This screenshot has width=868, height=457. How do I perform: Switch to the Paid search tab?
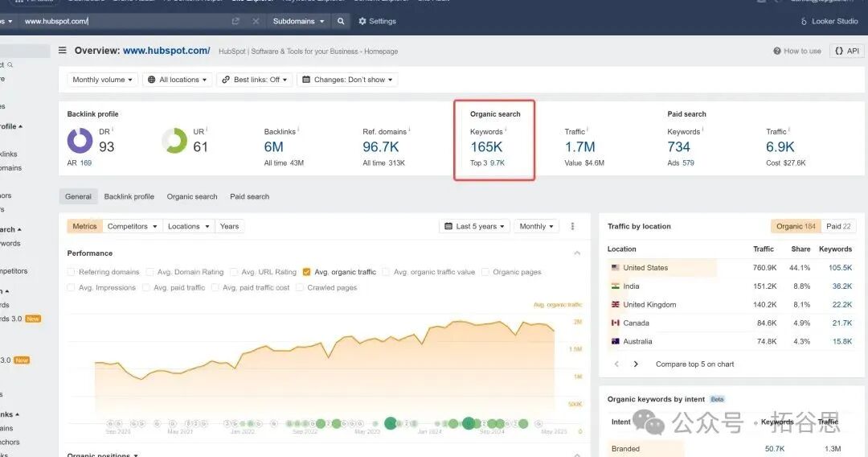tap(250, 196)
